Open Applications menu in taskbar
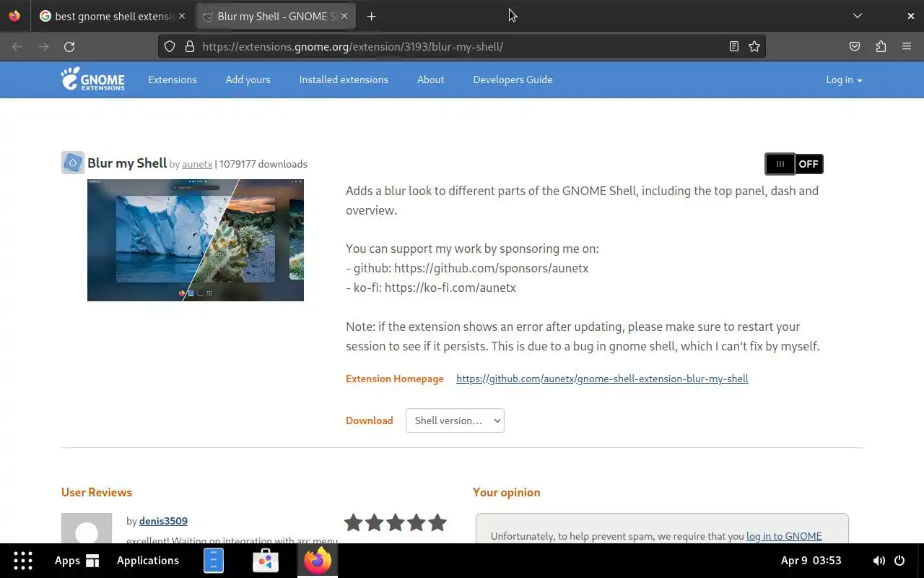The height and width of the screenshot is (578, 924). pos(148,561)
